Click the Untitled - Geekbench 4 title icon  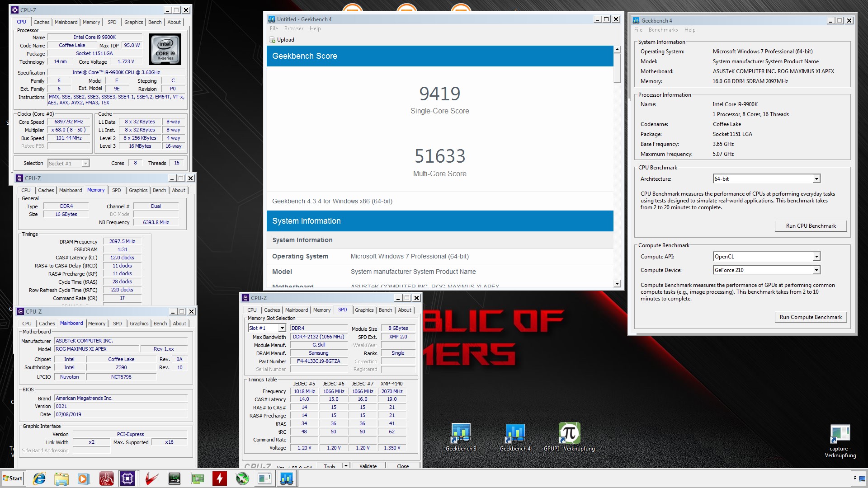tap(272, 19)
